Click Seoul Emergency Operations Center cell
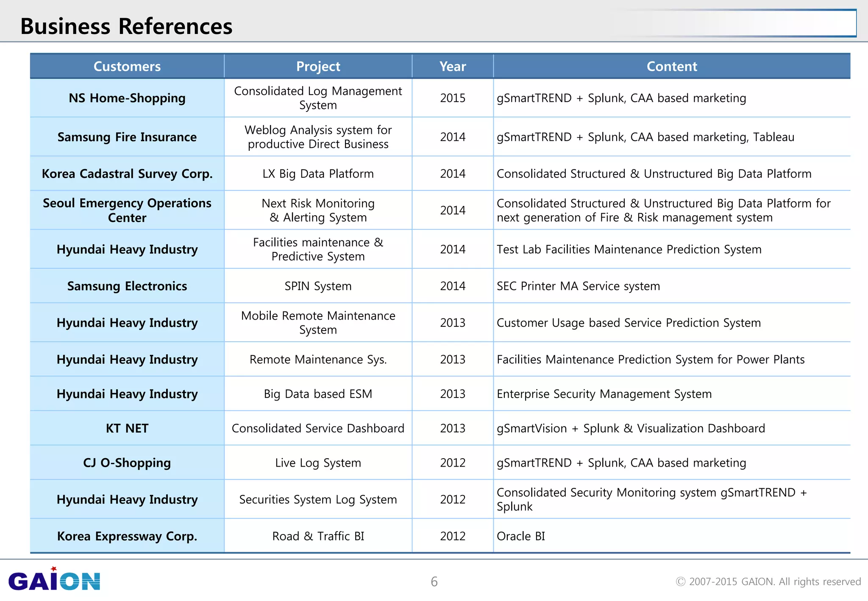This screenshot has height=601, width=868. (x=127, y=210)
